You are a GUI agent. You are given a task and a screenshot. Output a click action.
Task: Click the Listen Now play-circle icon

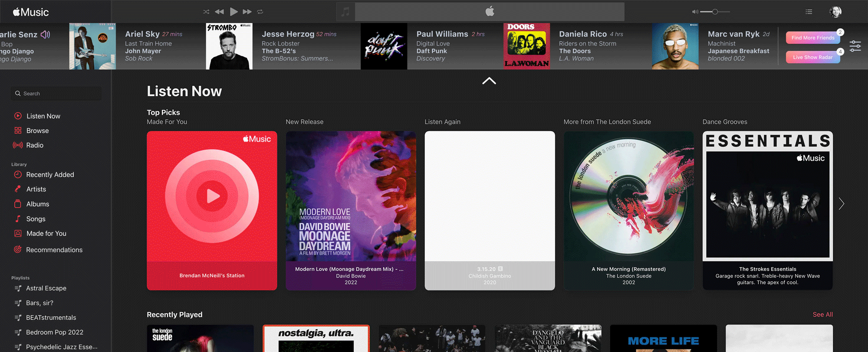click(18, 116)
